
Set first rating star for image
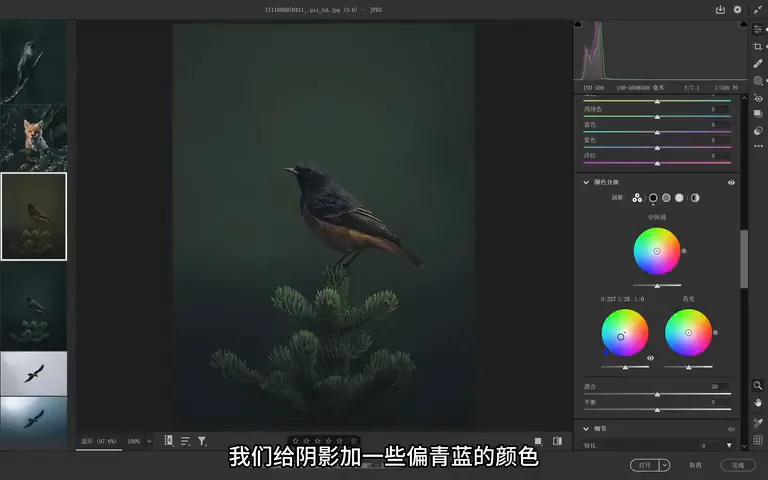pos(295,441)
